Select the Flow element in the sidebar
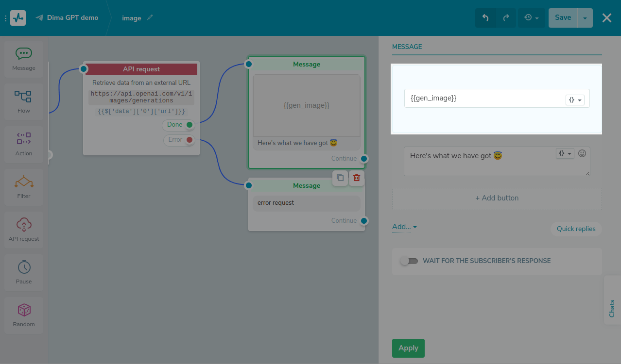 [23, 101]
